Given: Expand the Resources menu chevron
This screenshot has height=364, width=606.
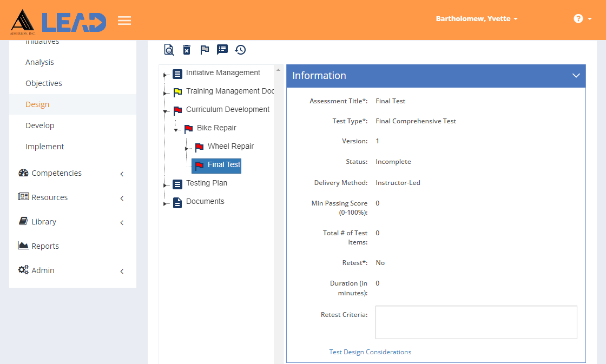Looking at the screenshot, I should pyautogui.click(x=122, y=198).
